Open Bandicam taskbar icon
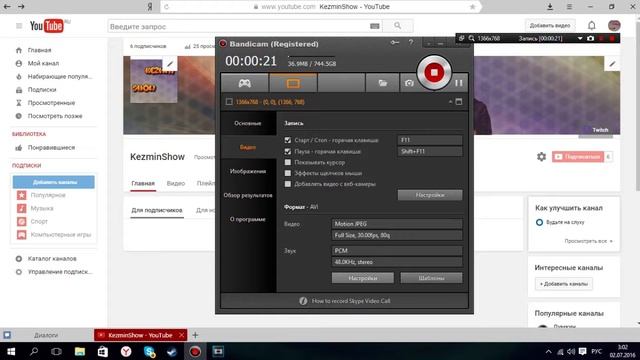This screenshot has height=360, width=640. click(x=195, y=351)
